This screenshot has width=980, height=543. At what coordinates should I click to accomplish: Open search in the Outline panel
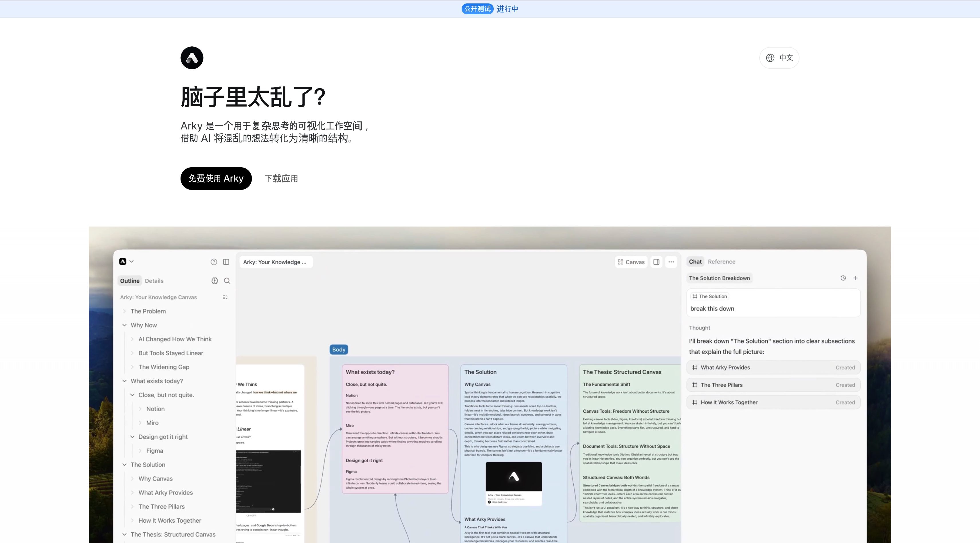pyautogui.click(x=227, y=281)
